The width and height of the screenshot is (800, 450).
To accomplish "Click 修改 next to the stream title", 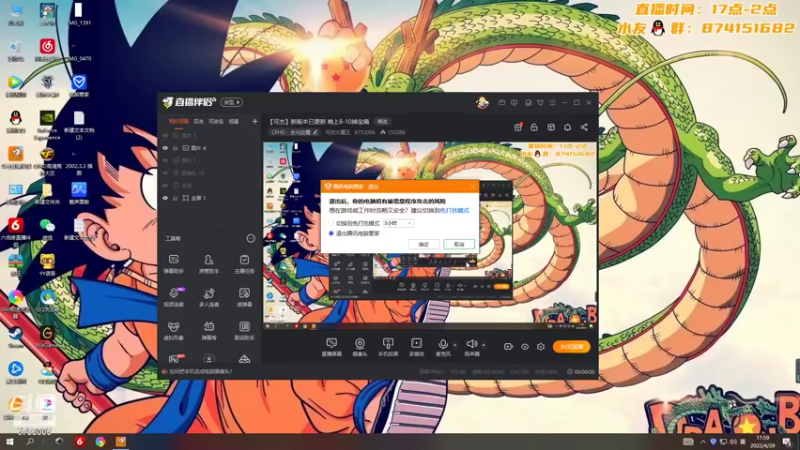I will coord(382,121).
